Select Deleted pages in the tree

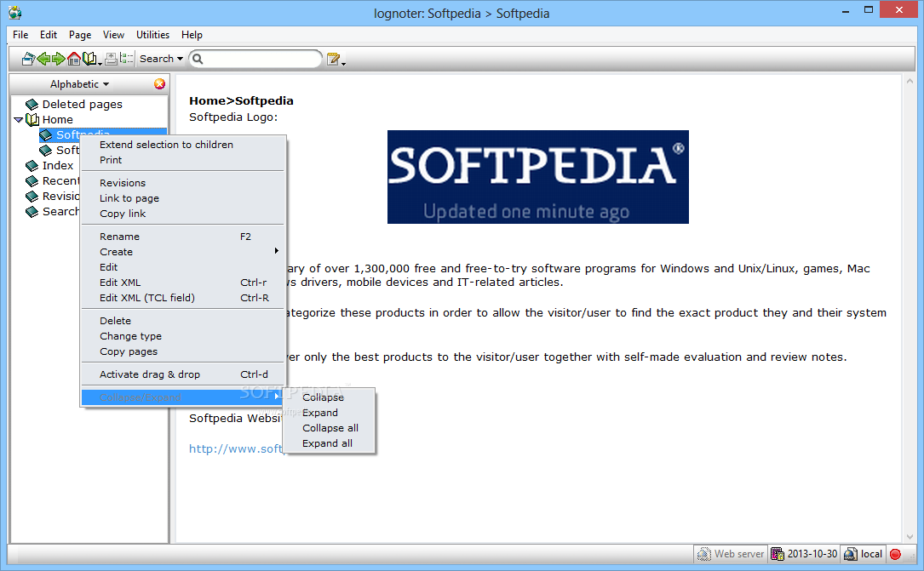click(x=82, y=104)
